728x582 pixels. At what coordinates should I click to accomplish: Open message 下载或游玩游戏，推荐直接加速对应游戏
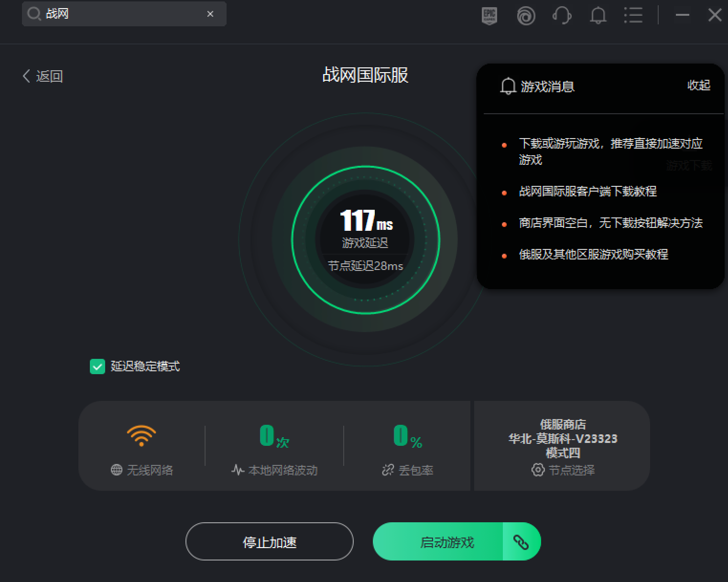pos(610,151)
